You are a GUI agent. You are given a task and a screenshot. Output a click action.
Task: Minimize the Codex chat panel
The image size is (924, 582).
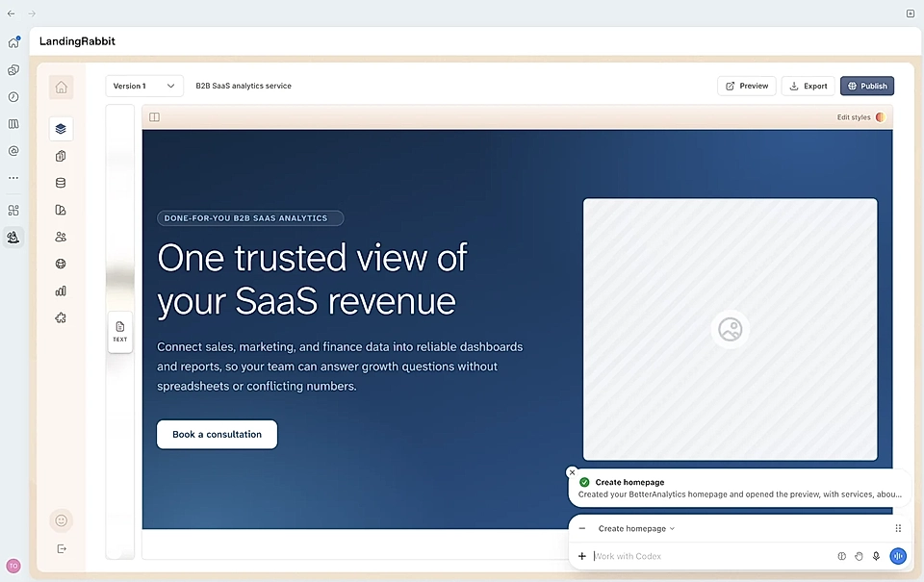[582, 528]
